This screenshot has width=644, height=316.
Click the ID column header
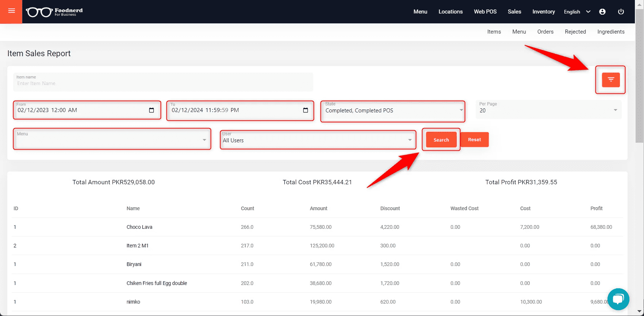pos(16,208)
